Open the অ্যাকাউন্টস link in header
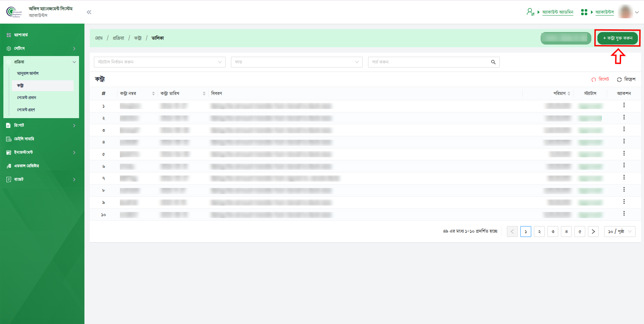The image size is (644, 324). 604,12
